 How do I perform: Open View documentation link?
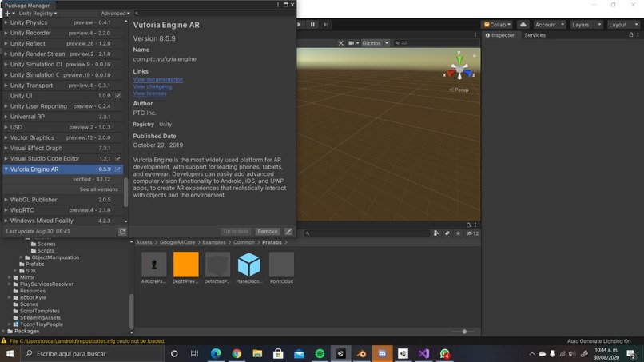coord(157,79)
